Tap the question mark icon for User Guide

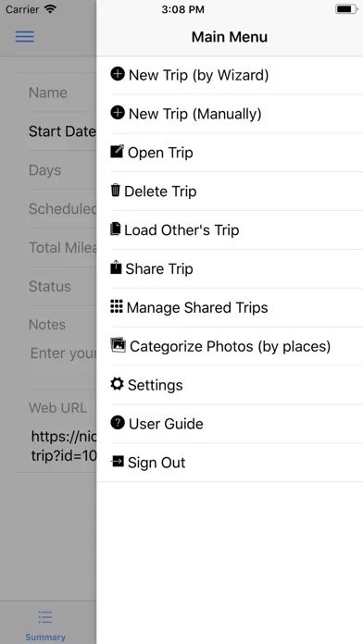[118, 423]
